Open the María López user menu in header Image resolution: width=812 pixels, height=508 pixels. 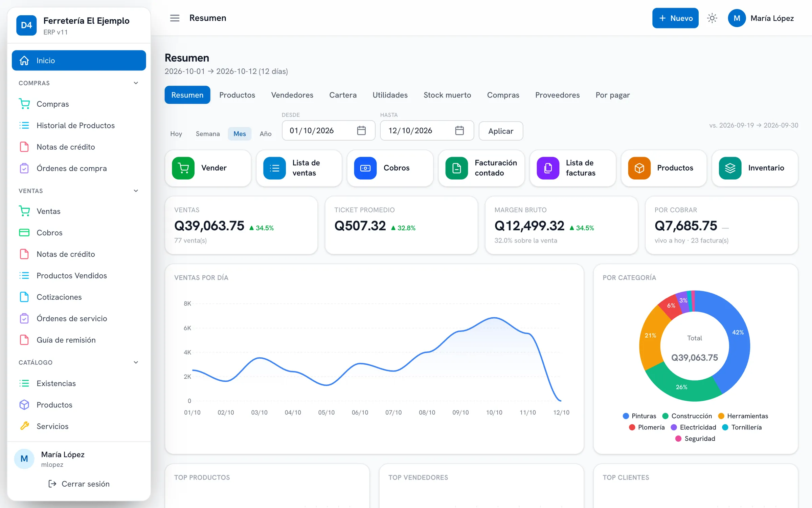(x=761, y=18)
